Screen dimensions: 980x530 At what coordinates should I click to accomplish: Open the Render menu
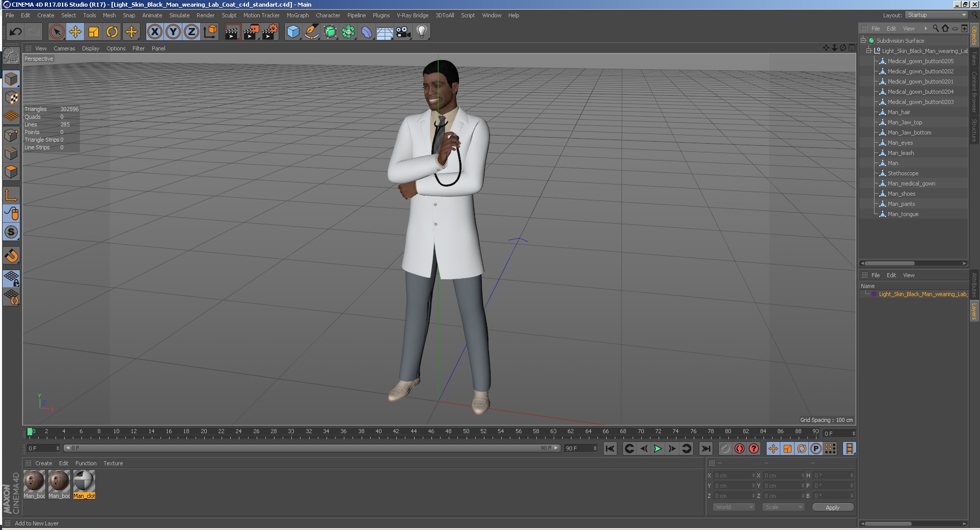(205, 15)
